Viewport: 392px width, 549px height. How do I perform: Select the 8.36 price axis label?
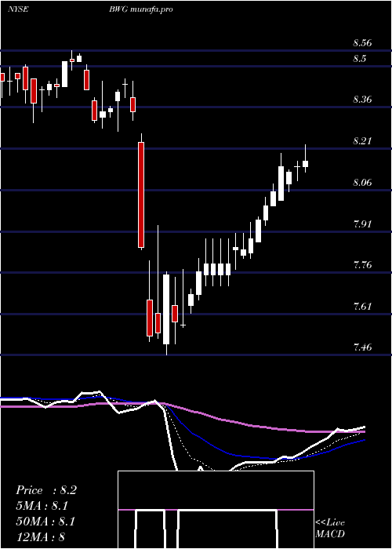[x=362, y=100]
